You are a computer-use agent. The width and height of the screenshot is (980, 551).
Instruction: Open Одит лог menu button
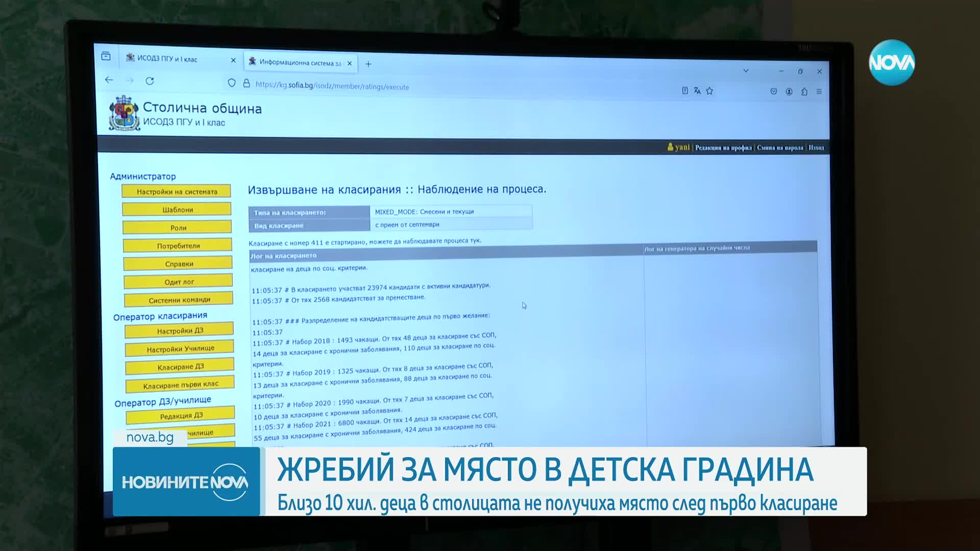(179, 281)
